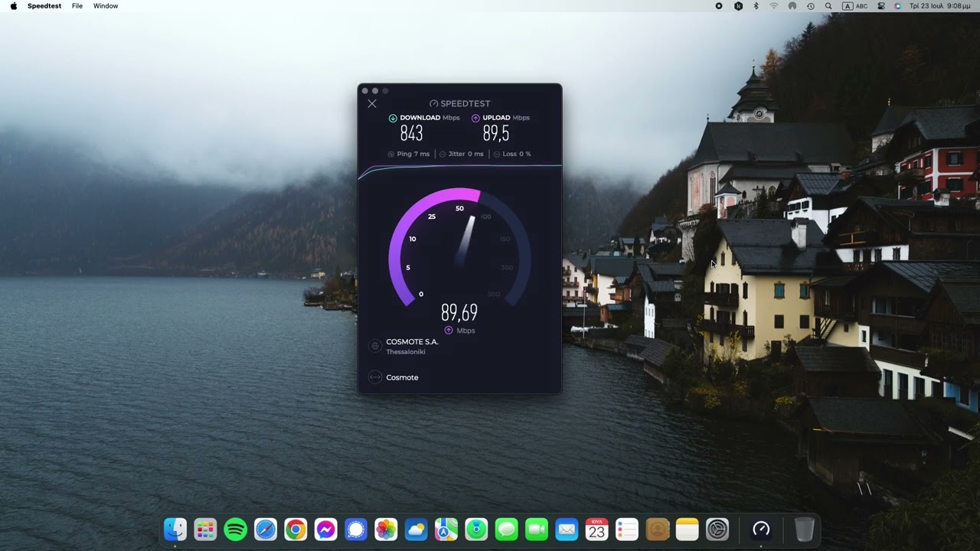Click the Ping clock icon
This screenshot has width=980, height=551.
(391, 154)
